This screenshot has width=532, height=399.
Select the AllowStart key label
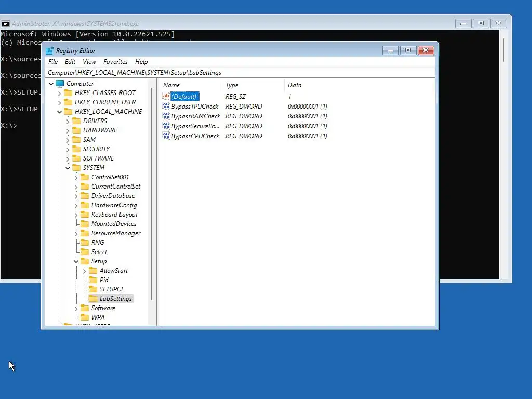coord(114,271)
